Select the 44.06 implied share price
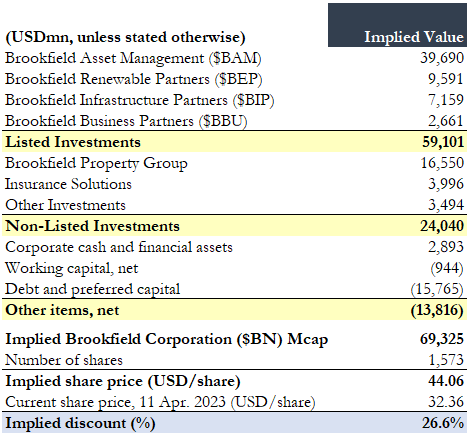The image size is (471, 437). pos(446,381)
